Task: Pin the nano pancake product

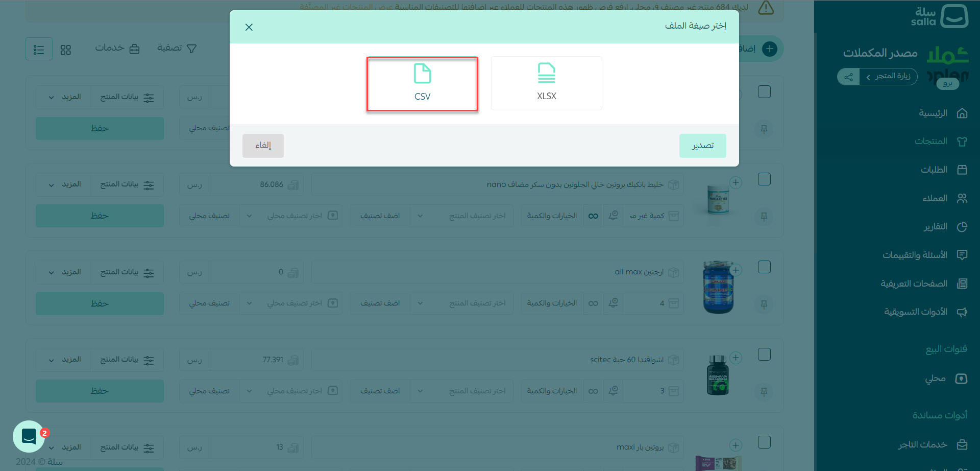Action: click(x=764, y=217)
